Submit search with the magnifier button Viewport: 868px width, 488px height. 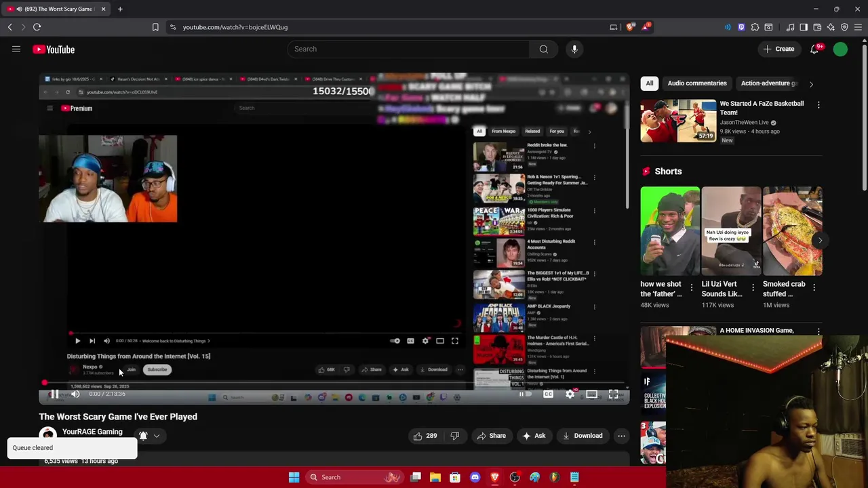(x=543, y=49)
